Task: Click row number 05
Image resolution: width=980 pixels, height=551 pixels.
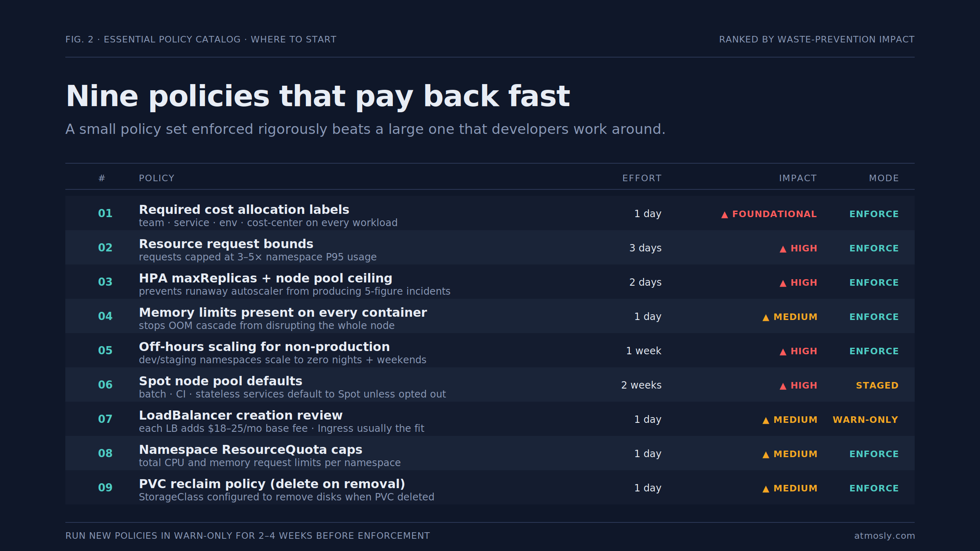Action: point(105,350)
